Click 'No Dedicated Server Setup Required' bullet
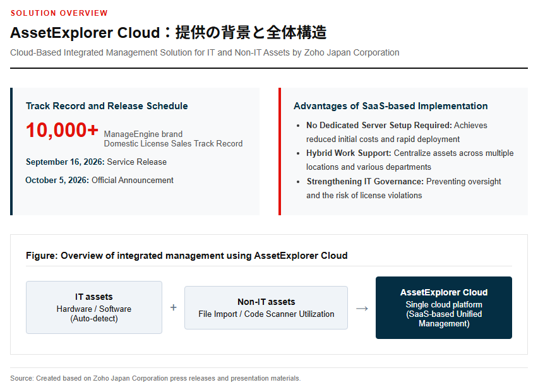 click(397, 132)
